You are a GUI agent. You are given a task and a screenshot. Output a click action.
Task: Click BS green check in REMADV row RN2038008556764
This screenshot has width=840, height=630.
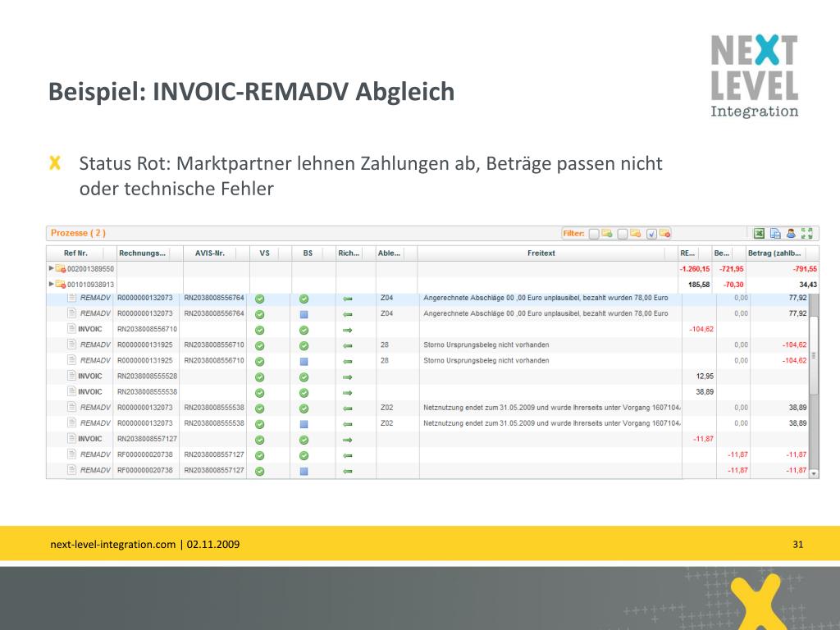pos(304,299)
